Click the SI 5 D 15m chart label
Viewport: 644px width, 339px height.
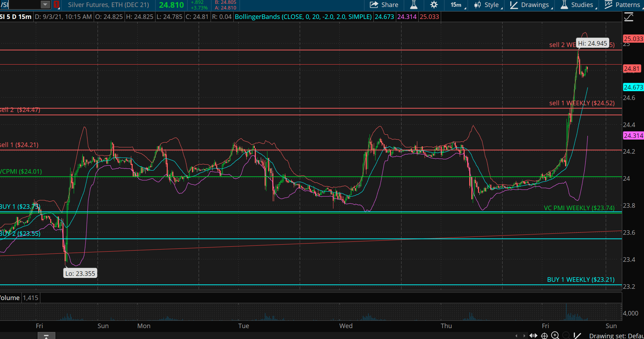click(16, 17)
